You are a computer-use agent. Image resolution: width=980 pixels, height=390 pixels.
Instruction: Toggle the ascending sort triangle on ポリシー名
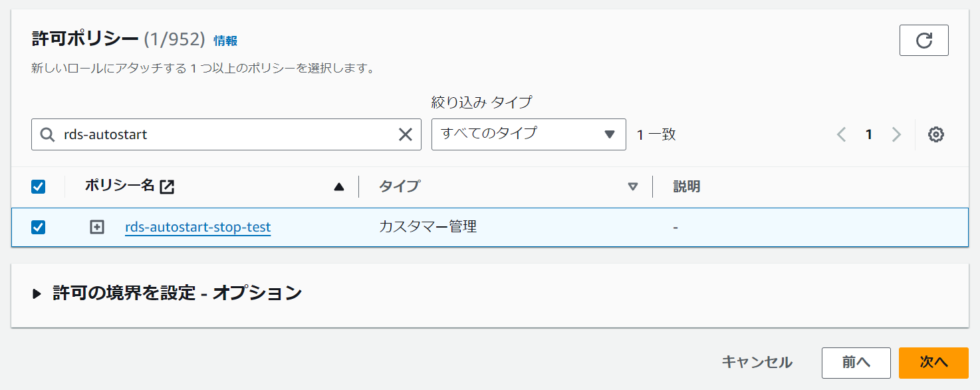[x=339, y=186]
